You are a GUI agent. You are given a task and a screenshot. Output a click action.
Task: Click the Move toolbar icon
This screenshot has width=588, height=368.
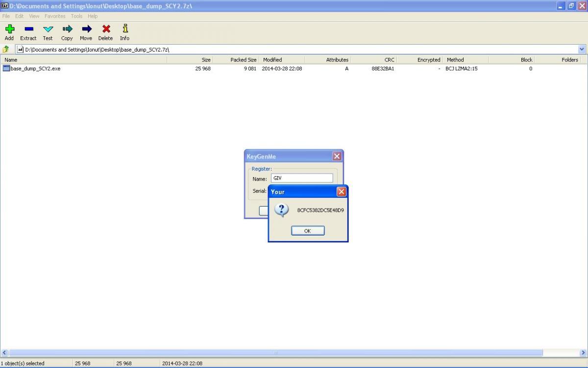86,29
